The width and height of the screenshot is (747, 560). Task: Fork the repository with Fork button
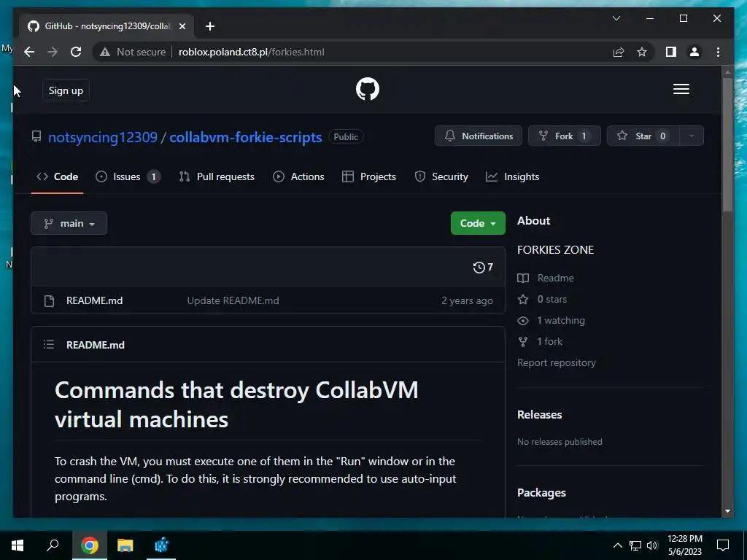564,136
